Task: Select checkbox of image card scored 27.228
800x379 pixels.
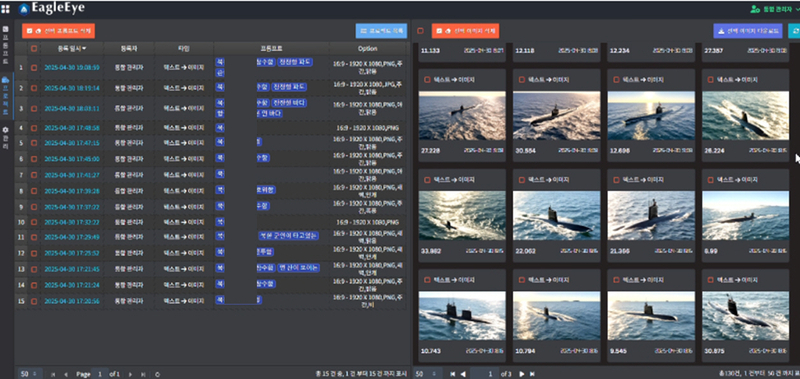Action: click(428, 80)
